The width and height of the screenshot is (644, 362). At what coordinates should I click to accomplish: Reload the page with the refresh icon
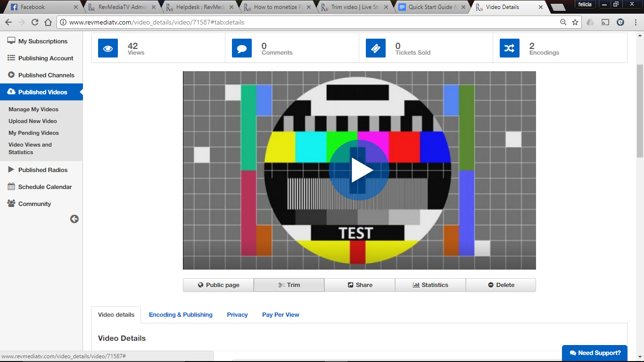(35, 22)
